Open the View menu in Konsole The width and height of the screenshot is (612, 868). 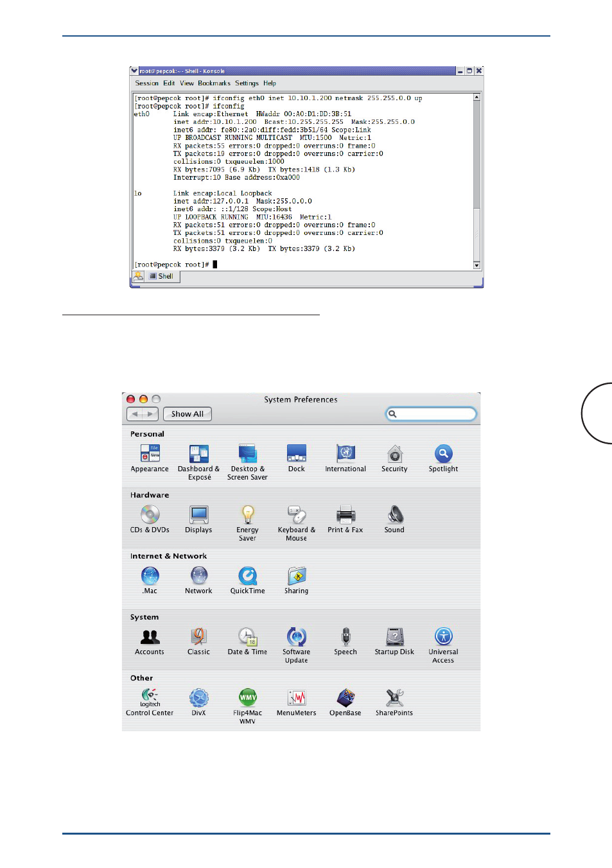coord(187,83)
